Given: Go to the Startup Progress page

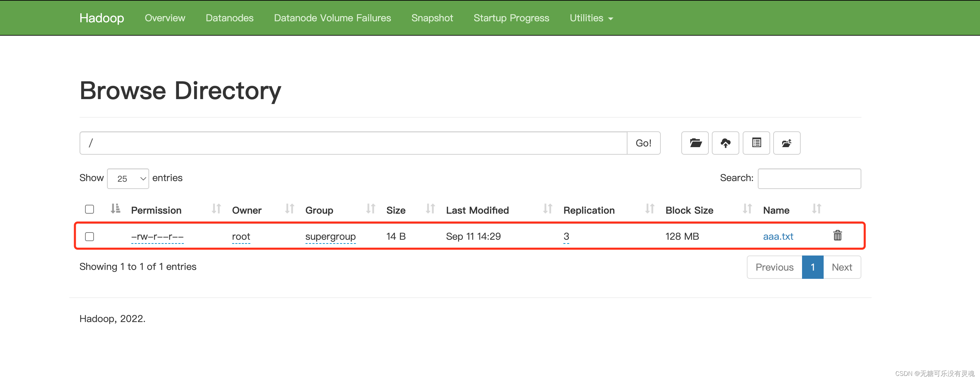Looking at the screenshot, I should tap(511, 18).
